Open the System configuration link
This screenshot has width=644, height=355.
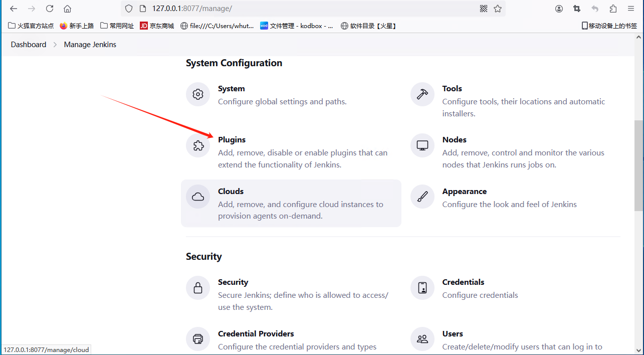232,89
